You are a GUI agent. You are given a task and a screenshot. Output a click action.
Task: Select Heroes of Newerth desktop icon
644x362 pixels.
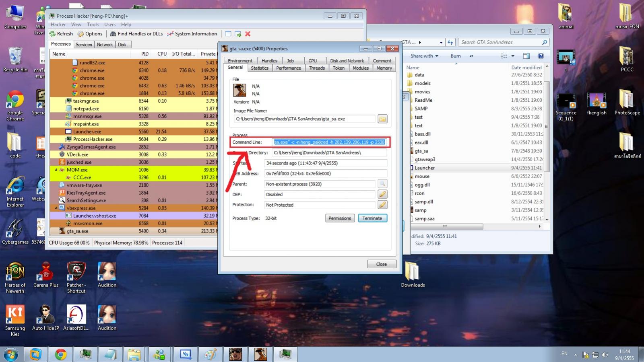pyautogui.click(x=15, y=278)
